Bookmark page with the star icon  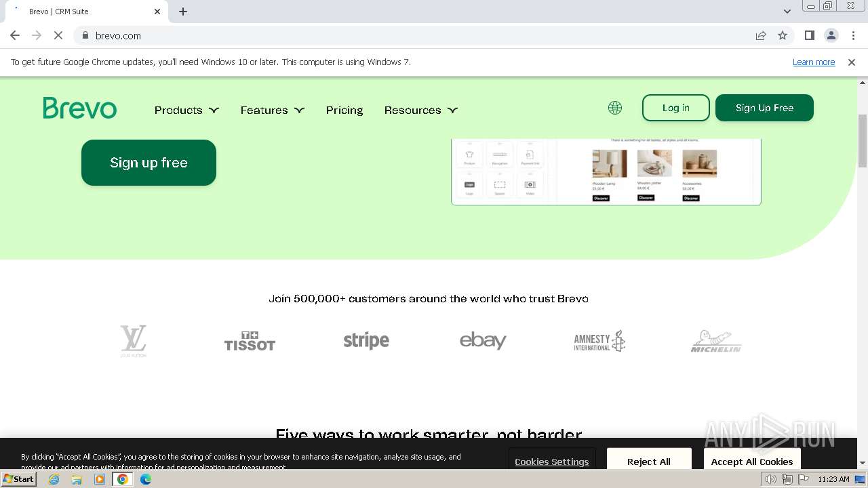pyautogui.click(x=783, y=35)
